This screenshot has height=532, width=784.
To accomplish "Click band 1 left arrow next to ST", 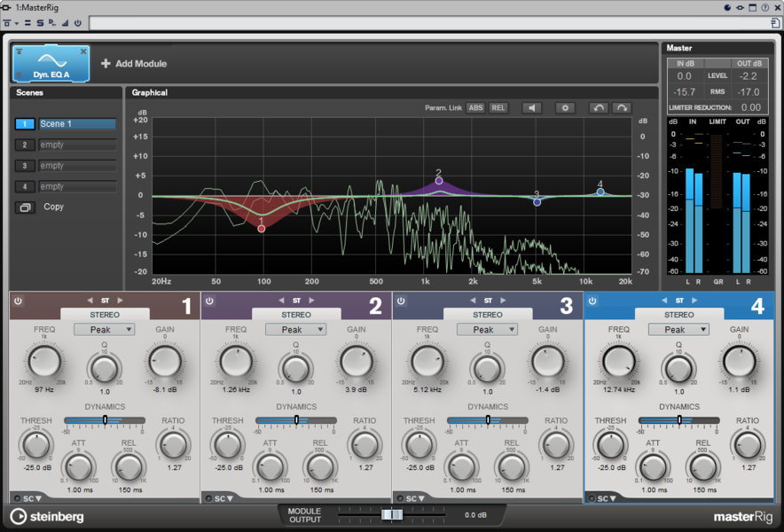I will click(x=90, y=301).
